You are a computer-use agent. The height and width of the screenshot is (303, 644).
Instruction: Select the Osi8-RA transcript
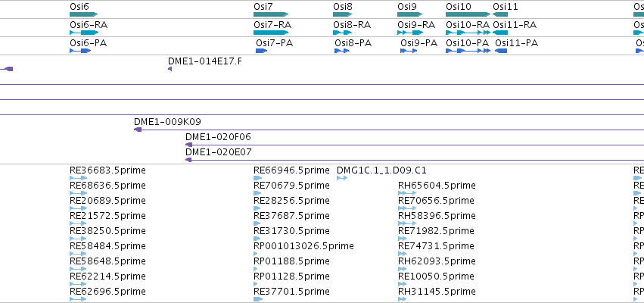pyautogui.click(x=343, y=33)
